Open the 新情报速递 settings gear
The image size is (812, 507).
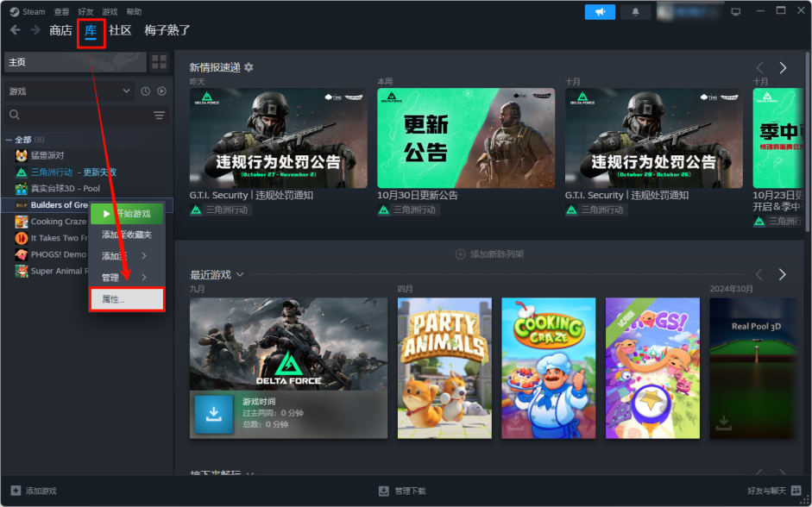pos(250,66)
